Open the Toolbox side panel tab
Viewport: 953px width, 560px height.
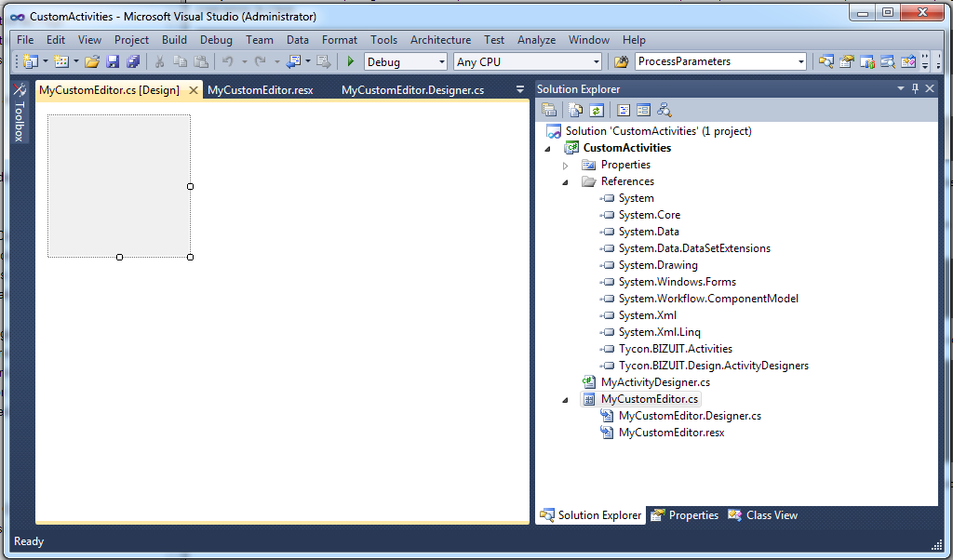(20, 113)
